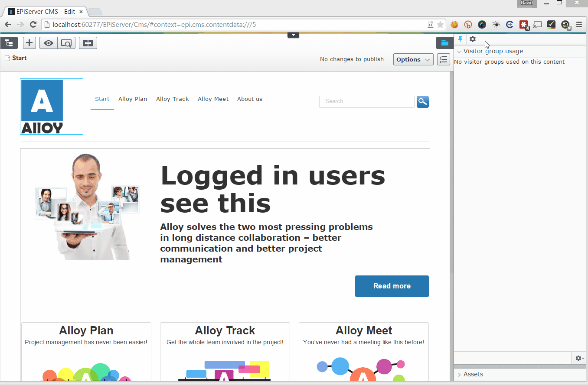The width and height of the screenshot is (588, 385).
Task: Toggle the eye icon preview mode
Action: [x=49, y=43]
